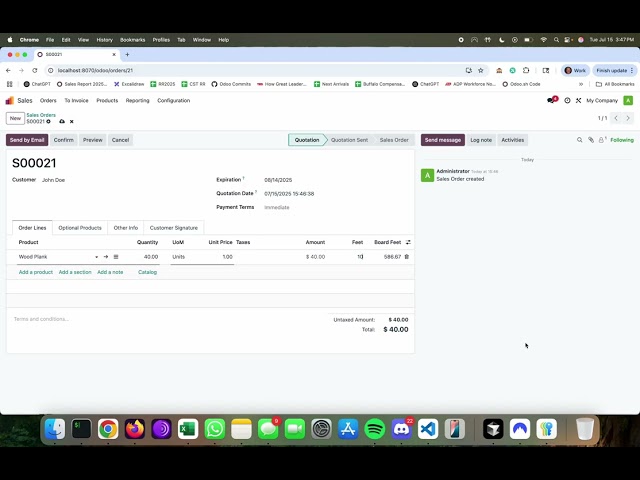Open chatter Activities button

[x=513, y=140]
